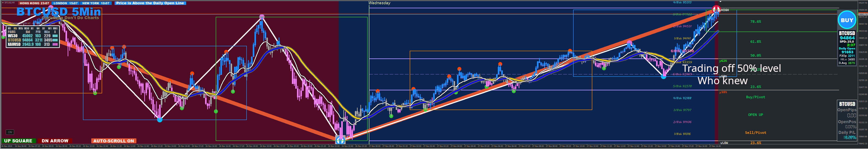
Task: Click the yHIGH line label
Action: pyautogui.click(x=724, y=10)
